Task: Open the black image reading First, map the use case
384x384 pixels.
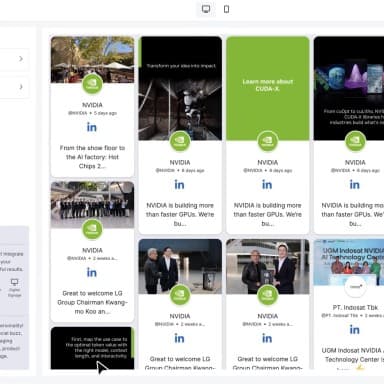Action: [92, 348]
